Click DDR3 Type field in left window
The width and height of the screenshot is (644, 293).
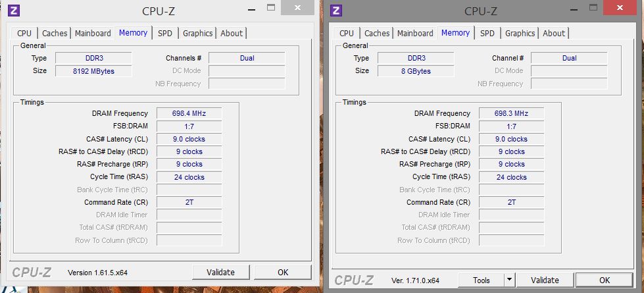93,58
